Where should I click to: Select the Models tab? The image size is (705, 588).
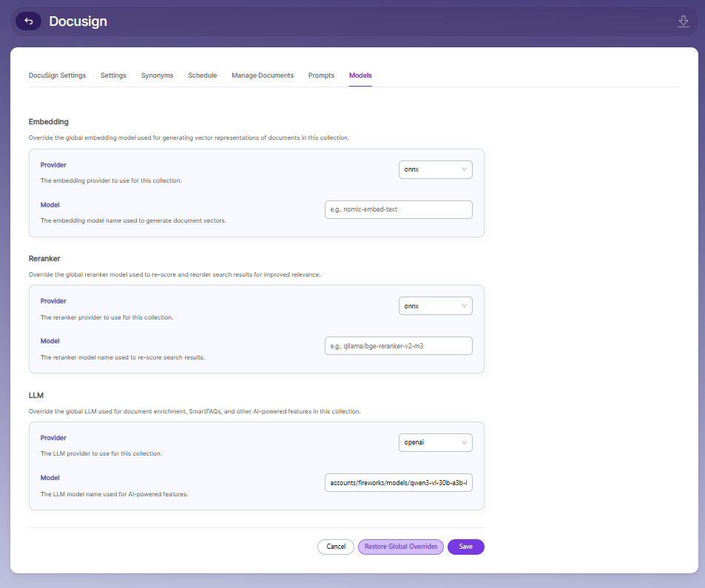360,75
